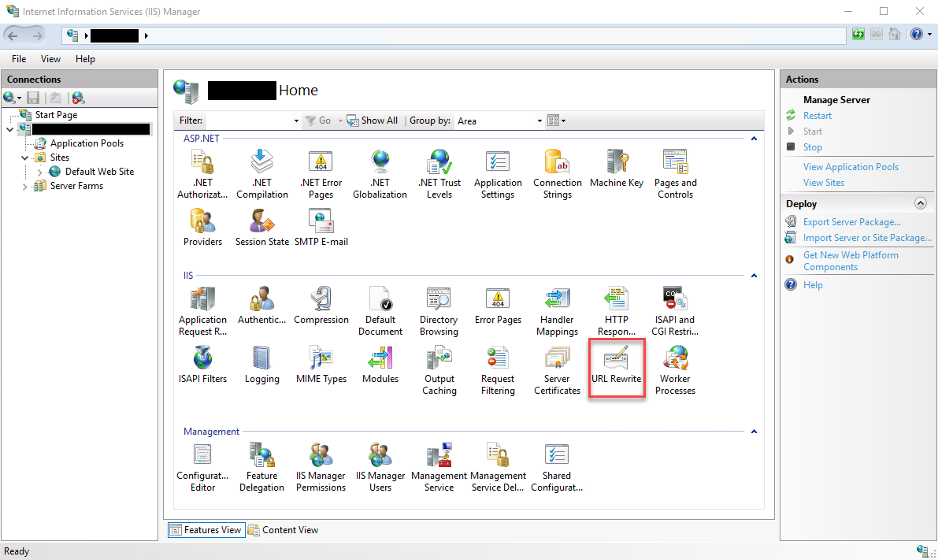This screenshot has width=938, height=560.
Task: Open Modules feature
Action: point(380,365)
